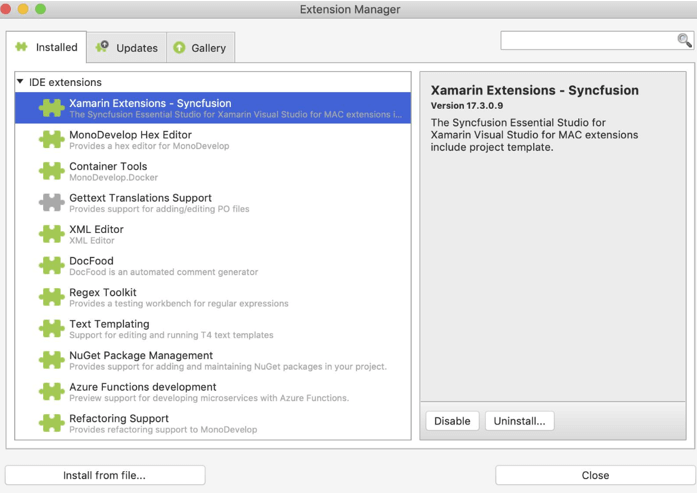697x493 pixels.
Task: Click the magnifier icon in search box
Action: [684, 41]
